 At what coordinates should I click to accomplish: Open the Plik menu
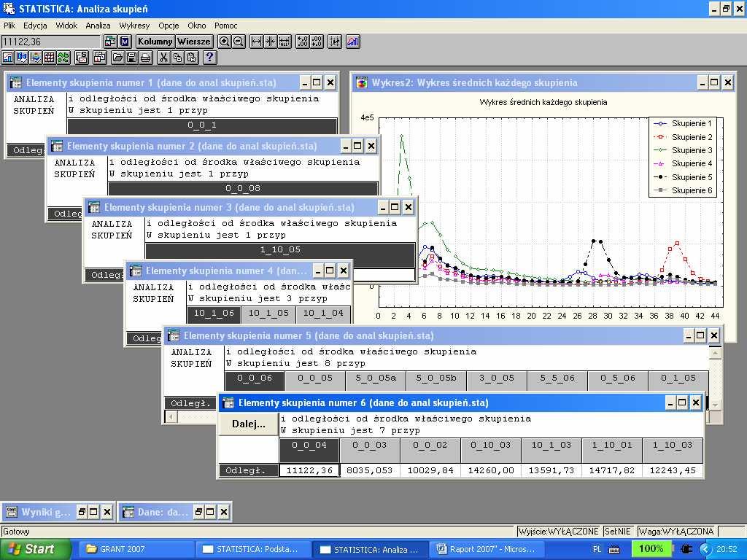tap(9, 26)
